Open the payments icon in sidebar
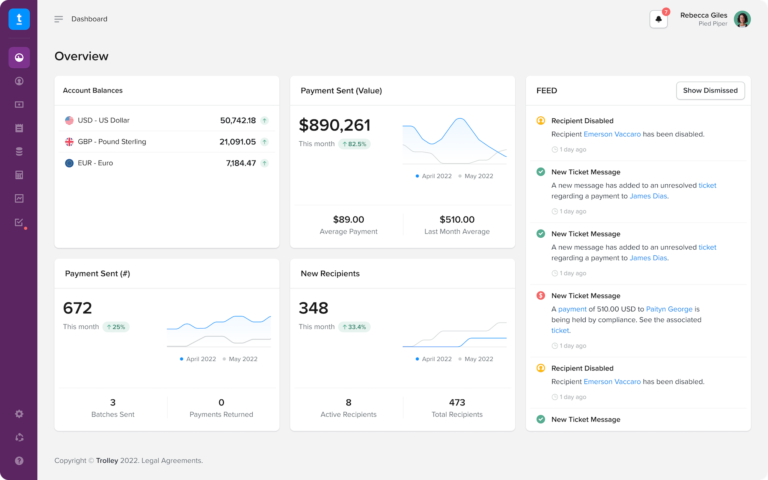This screenshot has height=480, width=768. point(19,104)
